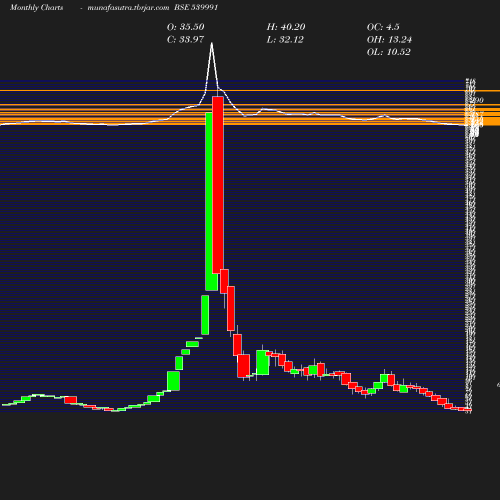Click the close value "C: 33.97"

(185, 40)
